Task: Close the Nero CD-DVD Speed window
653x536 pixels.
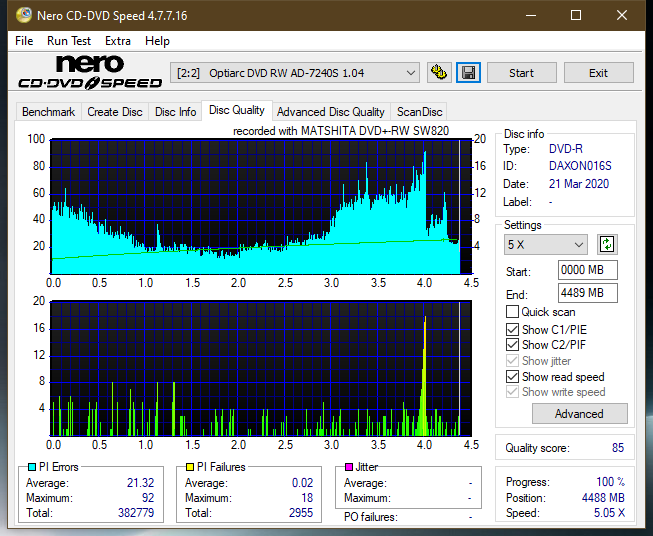Action: pyautogui.click(x=622, y=15)
